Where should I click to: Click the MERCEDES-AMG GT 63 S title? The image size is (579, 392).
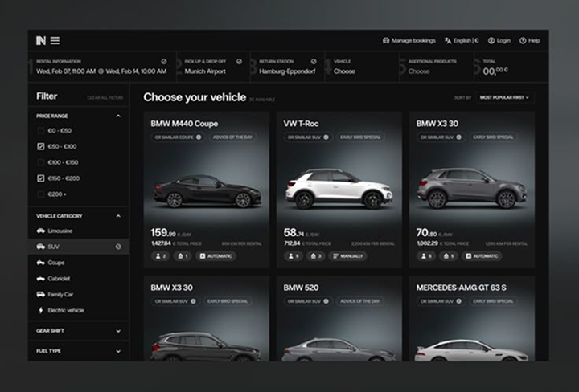pyautogui.click(x=462, y=288)
